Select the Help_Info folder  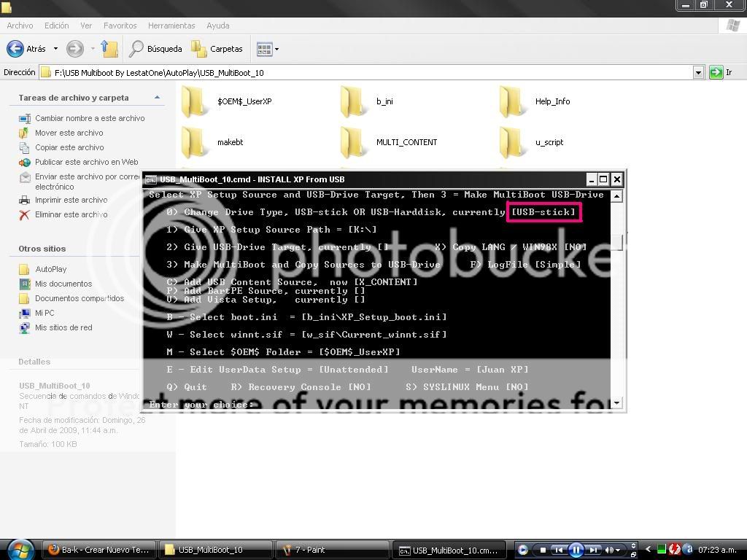[x=535, y=101]
